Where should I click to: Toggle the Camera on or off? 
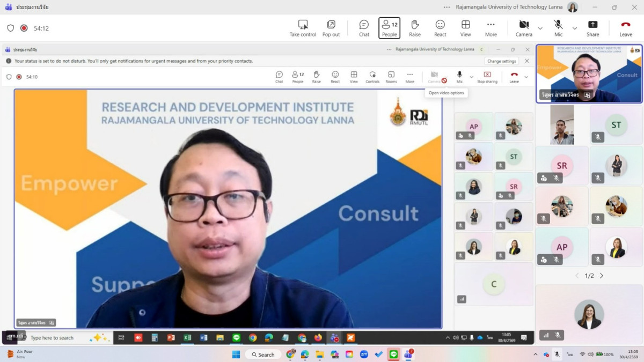click(524, 28)
